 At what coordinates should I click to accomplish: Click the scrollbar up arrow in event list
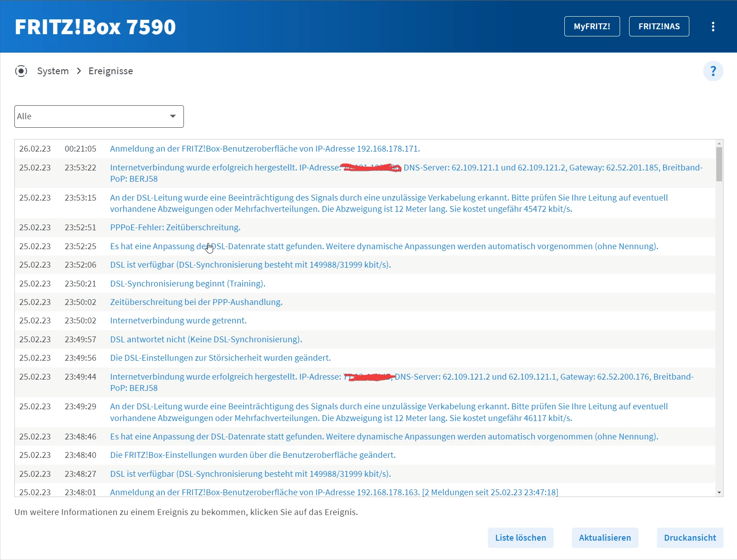click(x=719, y=143)
